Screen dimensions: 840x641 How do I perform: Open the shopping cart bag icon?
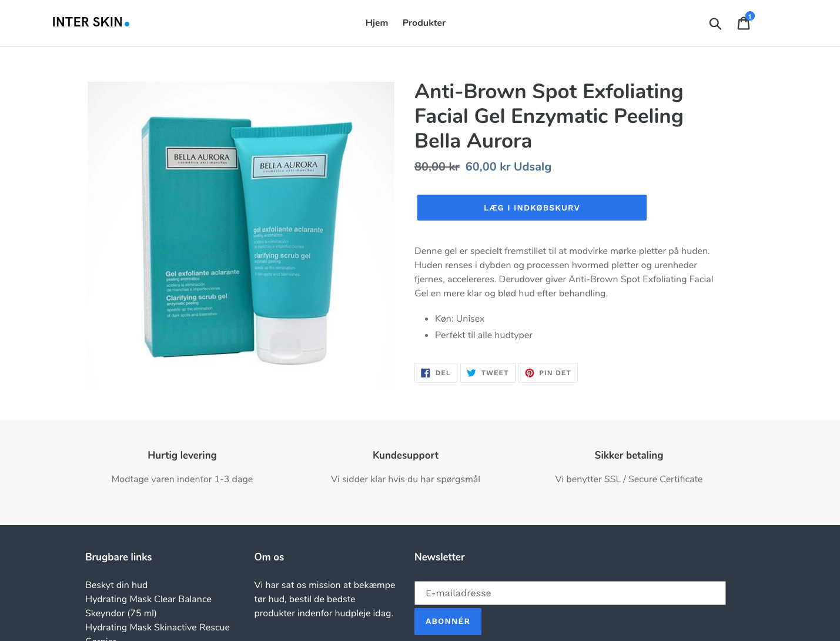(744, 24)
